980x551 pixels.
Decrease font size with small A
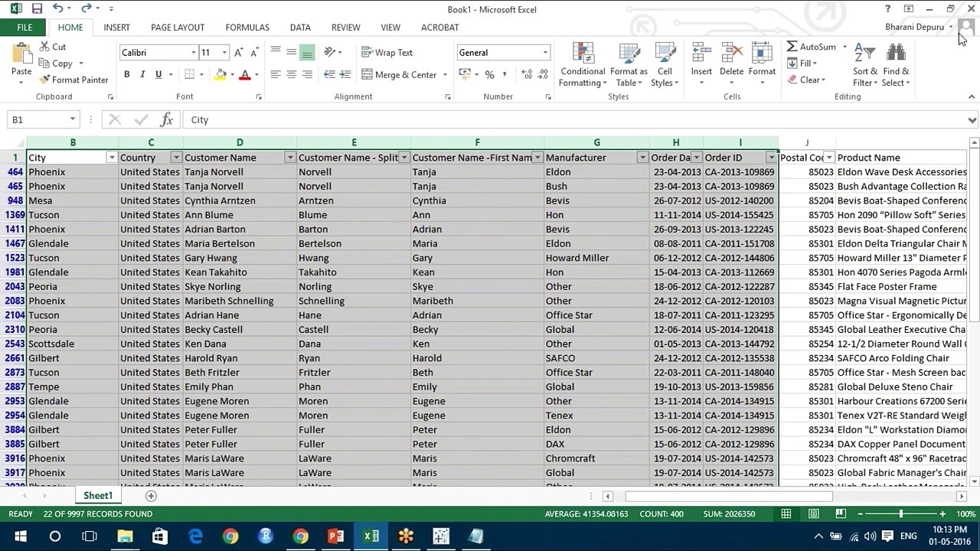point(253,53)
